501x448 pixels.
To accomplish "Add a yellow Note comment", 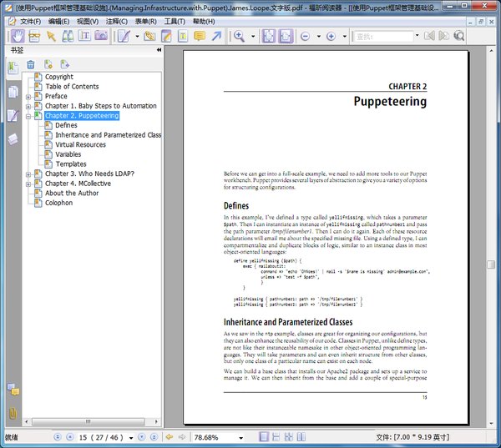I will click(200, 36).
